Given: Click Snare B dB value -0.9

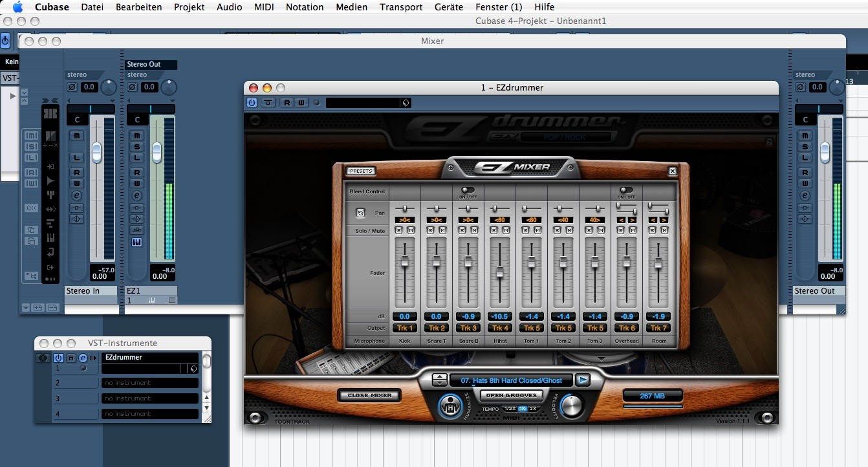Looking at the screenshot, I should click(468, 316).
